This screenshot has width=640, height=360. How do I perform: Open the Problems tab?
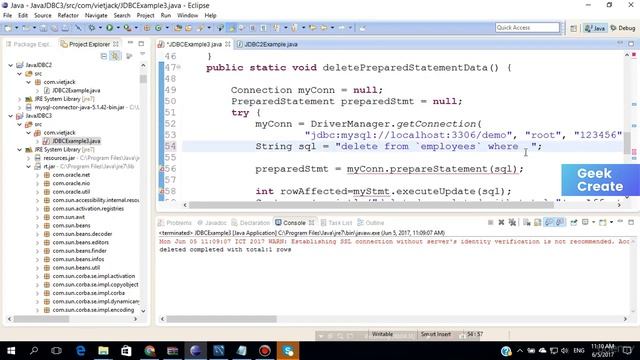click(x=175, y=222)
